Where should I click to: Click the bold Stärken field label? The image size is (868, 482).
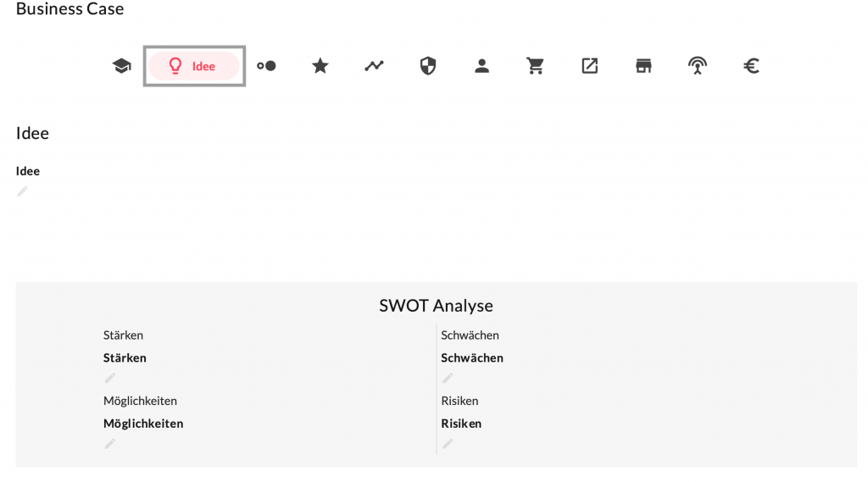125,358
